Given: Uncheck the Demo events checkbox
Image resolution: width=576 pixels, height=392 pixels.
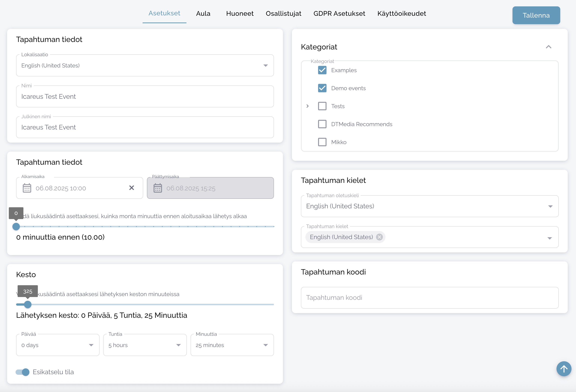Looking at the screenshot, I should pos(322,88).
